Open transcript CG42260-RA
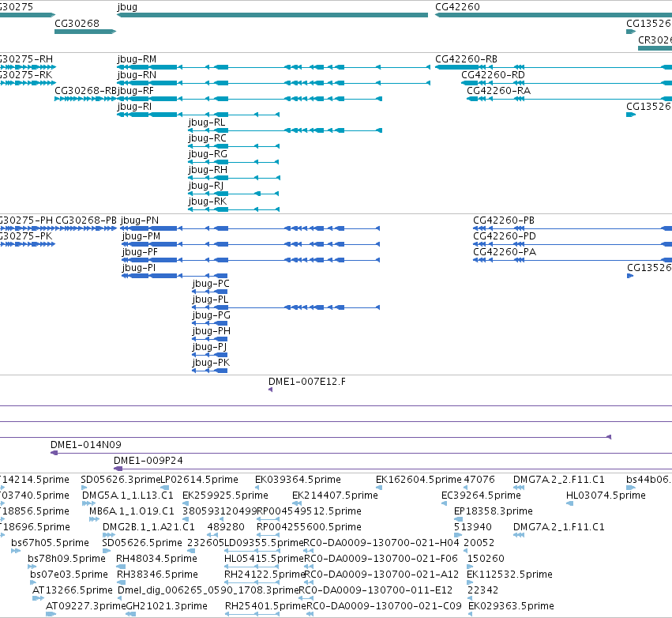 [x=498, y=91]
